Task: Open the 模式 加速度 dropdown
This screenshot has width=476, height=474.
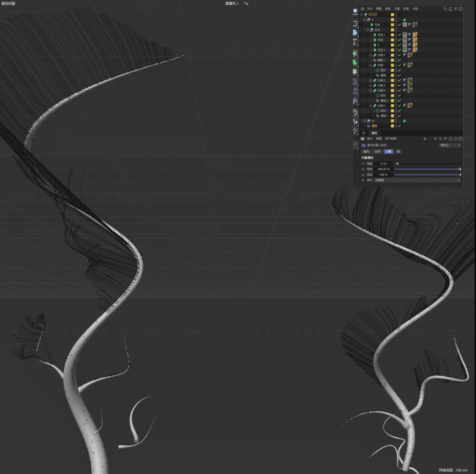Action: [417, 180]
